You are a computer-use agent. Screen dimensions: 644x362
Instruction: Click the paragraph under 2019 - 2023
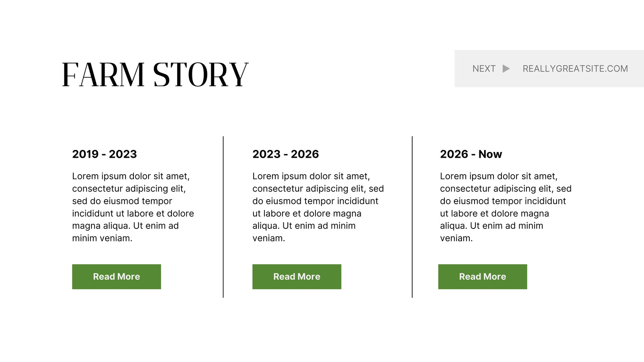133,207
